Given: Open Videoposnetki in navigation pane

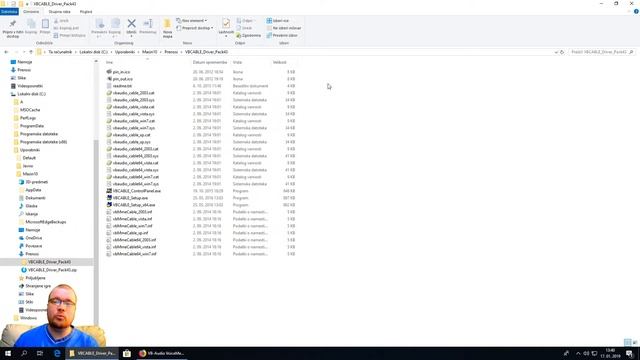Looking at the screenshot, I should click(30, 86).
